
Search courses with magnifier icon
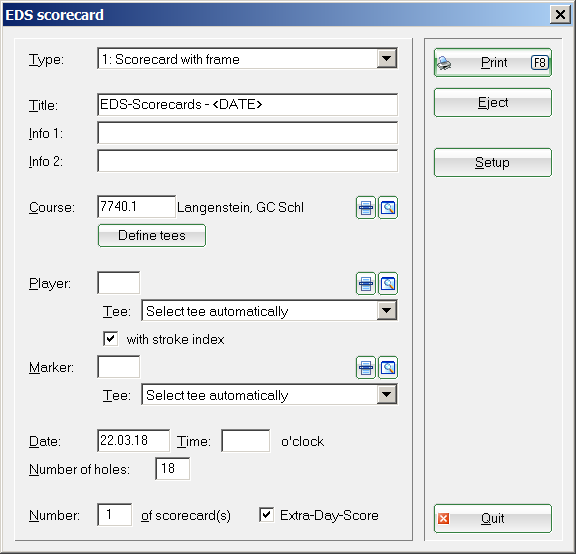point(388,208)
